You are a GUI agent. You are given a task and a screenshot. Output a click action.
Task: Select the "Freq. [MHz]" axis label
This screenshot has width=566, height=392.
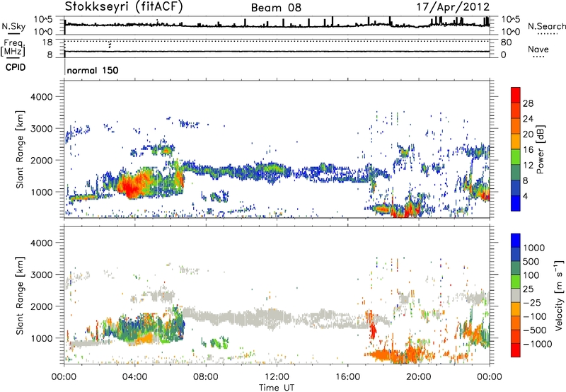pos(13,47)
